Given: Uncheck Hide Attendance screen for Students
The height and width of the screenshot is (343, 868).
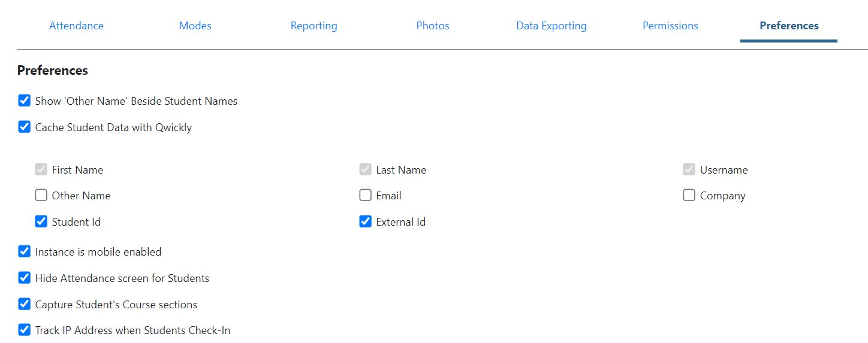Looking at the screenshot, I should [25, 278].
